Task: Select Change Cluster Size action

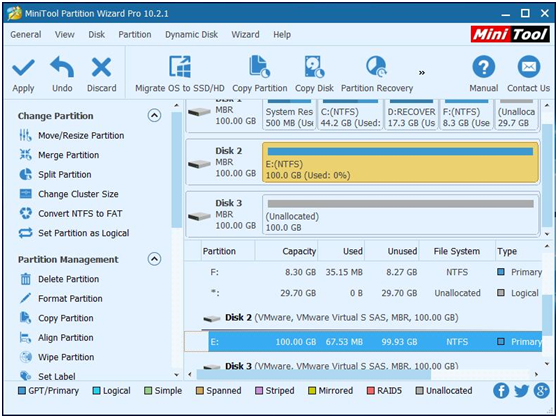Action: pyautogui.click(x=69, y=194)
